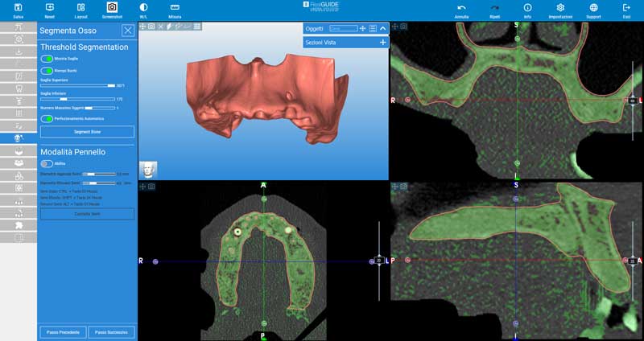
Task: Toggle the Riempi Buchi switch
Action: [x=47, y=71]
